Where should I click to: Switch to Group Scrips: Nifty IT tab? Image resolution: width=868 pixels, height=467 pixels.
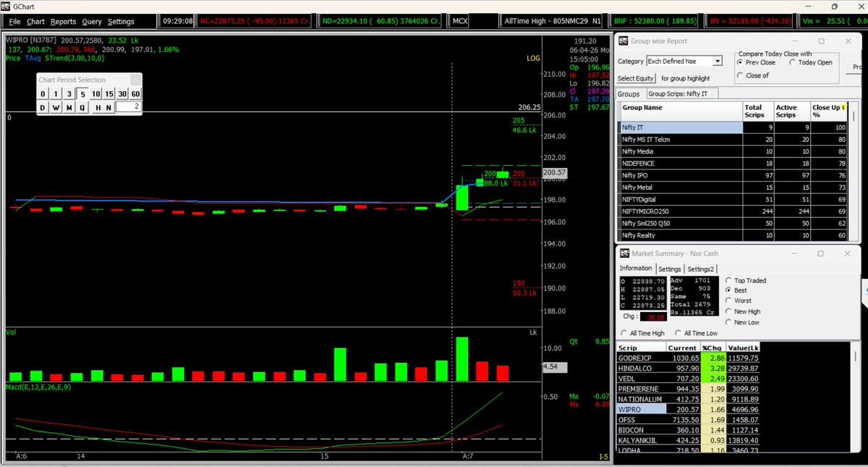[x=682, y=94]
